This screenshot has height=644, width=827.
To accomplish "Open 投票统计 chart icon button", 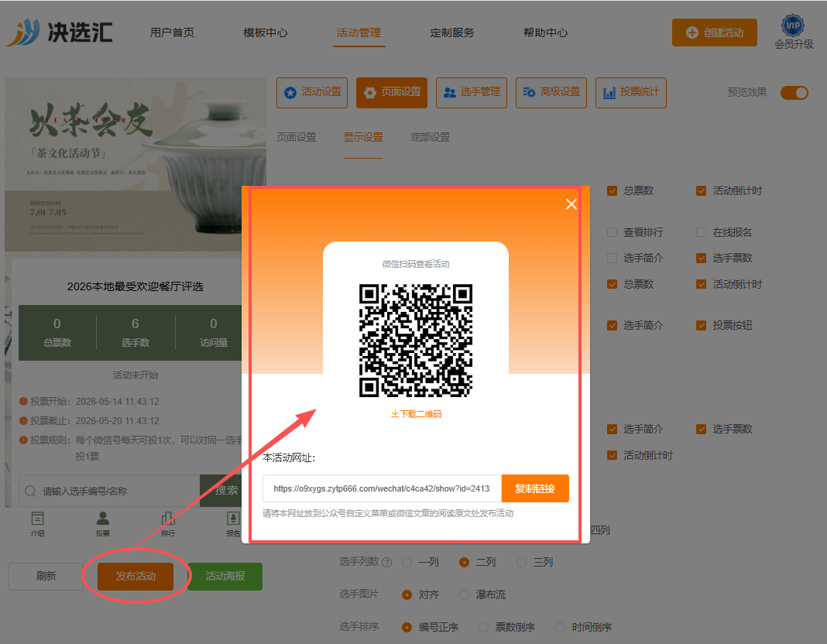I will [x=631, y=93].
